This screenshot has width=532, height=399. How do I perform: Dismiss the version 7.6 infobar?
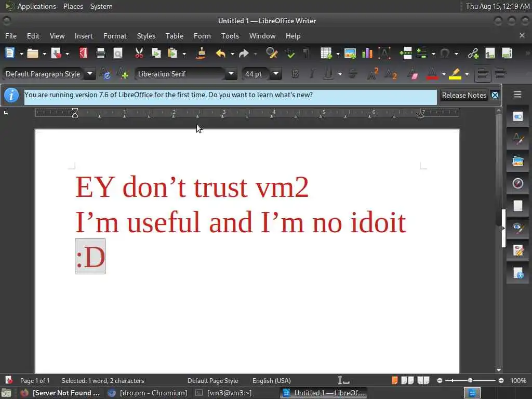[495, 96]
